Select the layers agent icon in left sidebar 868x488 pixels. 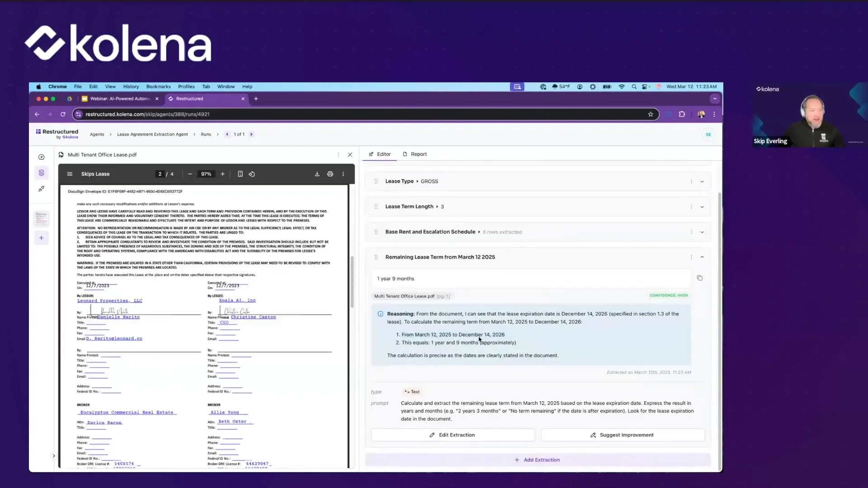click(41, 173)
